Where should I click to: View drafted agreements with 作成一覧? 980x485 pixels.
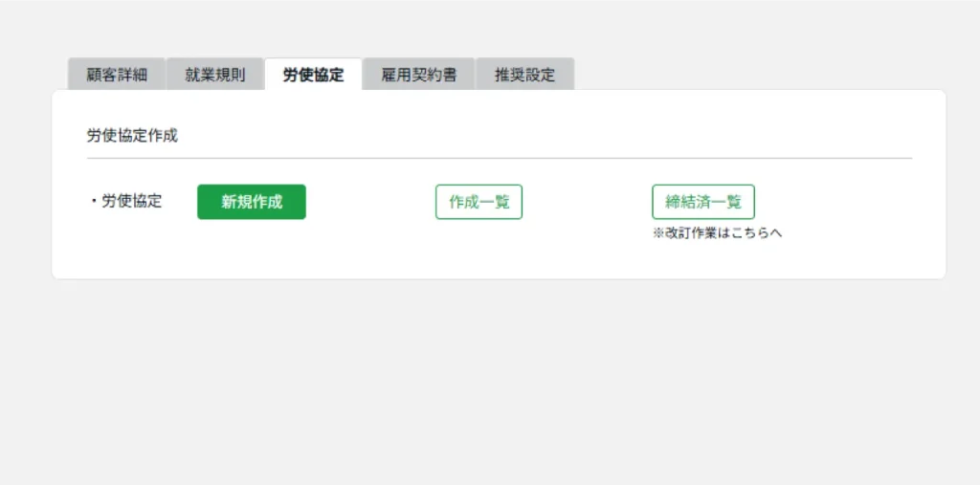tap(479, 202)
